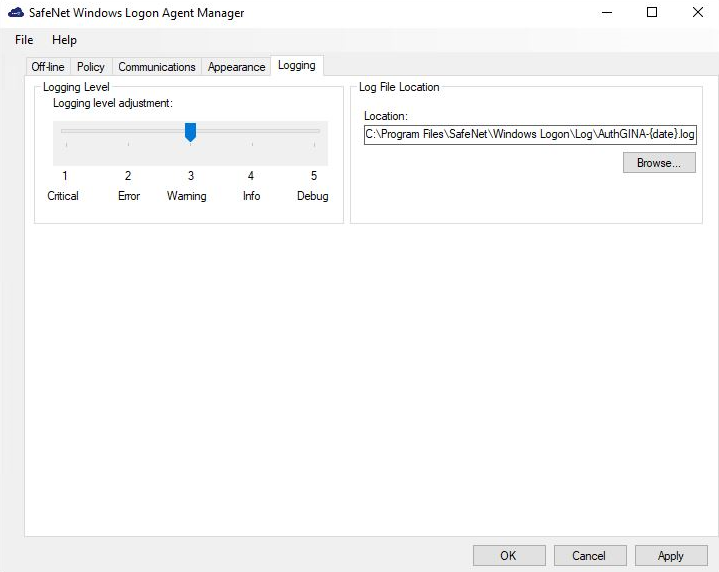
Task: Click the SafeNet cloud app icon
Action: (x=16, y=12)
